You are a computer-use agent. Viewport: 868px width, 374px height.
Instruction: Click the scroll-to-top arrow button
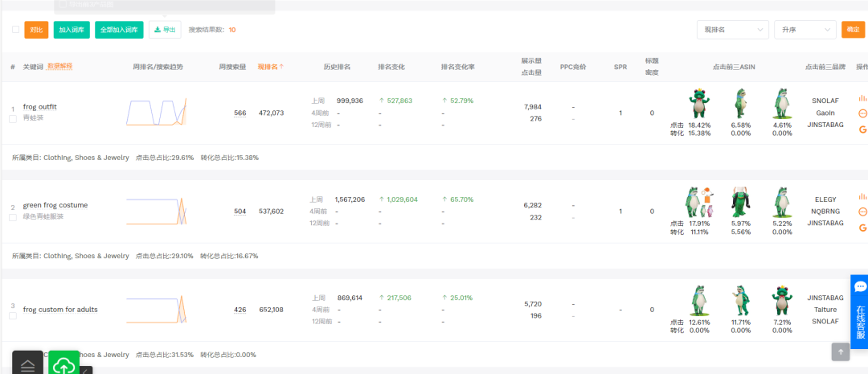(841, 351)
